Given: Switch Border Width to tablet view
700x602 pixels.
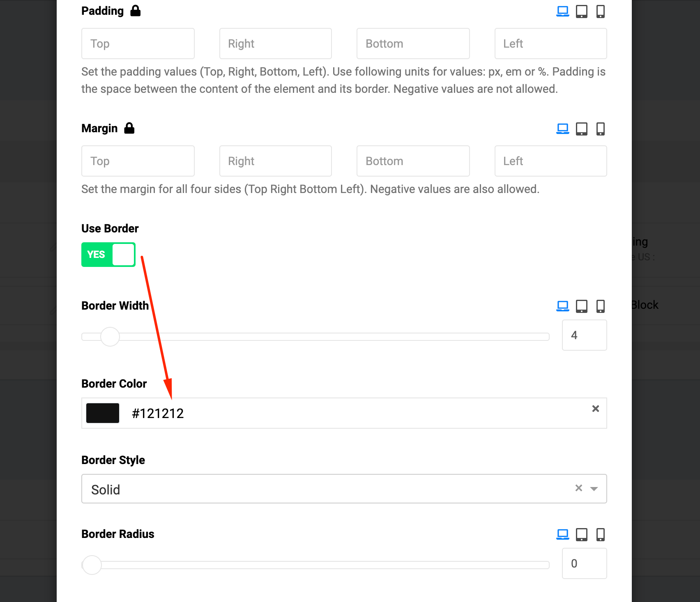Looking at the screenshot, I should [x=581, y=306].
